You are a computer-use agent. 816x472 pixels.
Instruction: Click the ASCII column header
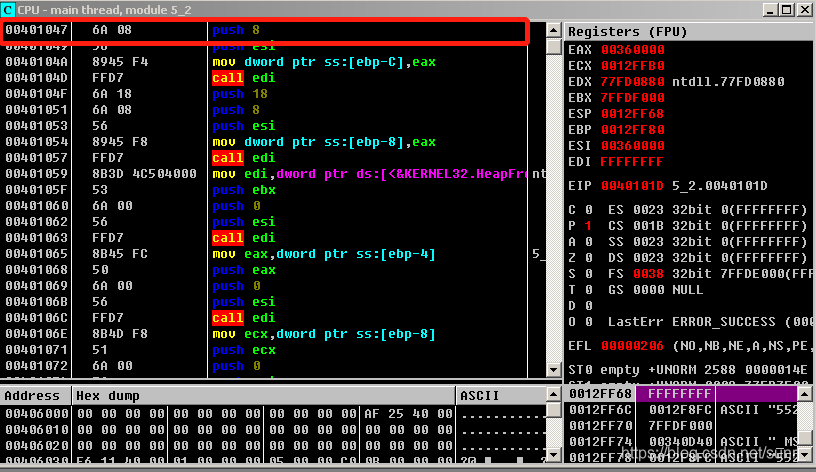(501, 396)
